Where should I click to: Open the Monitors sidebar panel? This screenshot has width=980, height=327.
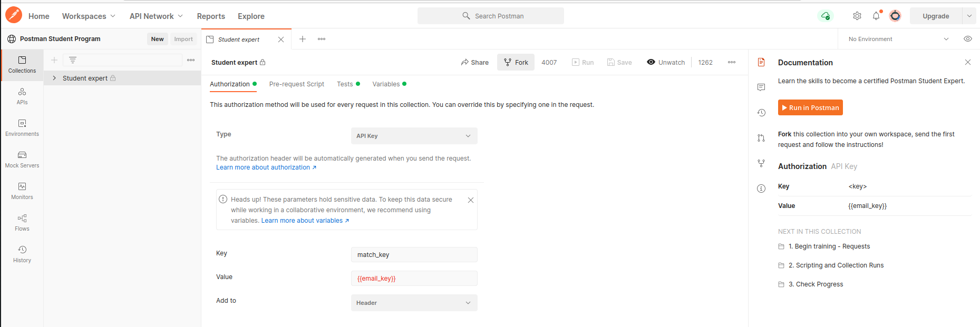click(x=22, y=191)
